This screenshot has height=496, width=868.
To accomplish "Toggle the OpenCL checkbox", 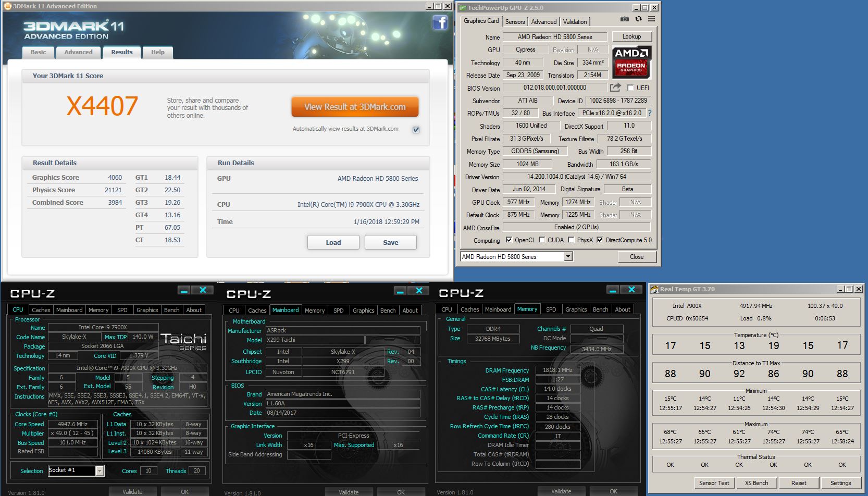I will click(509, 240).
